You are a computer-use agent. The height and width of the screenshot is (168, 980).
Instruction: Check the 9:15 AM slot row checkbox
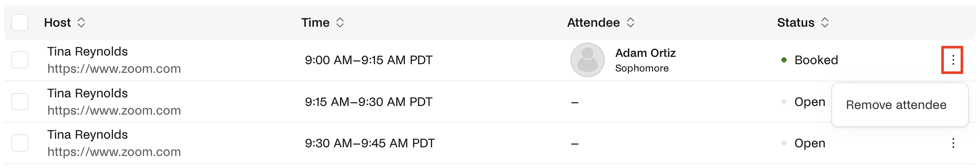(x=20, y=102)
